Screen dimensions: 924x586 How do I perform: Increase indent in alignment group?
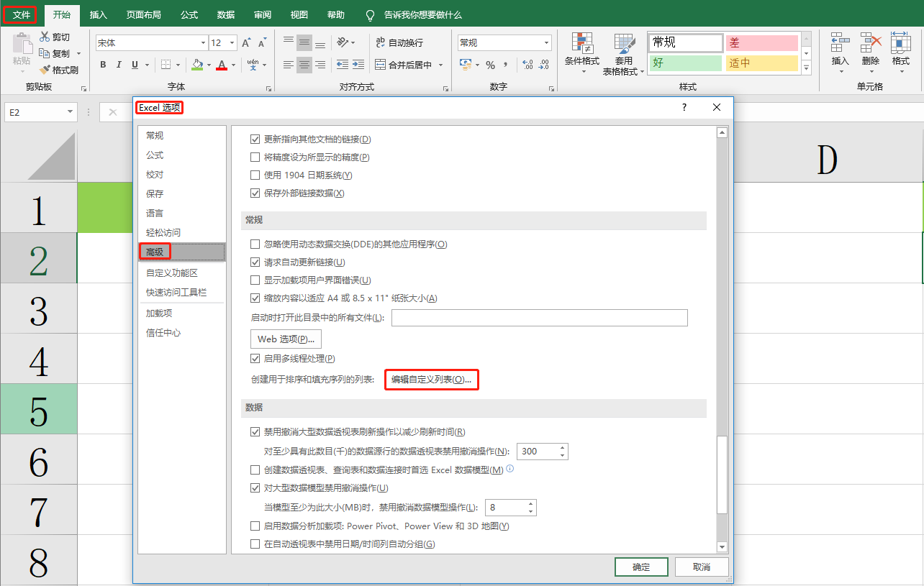point(358,65)
